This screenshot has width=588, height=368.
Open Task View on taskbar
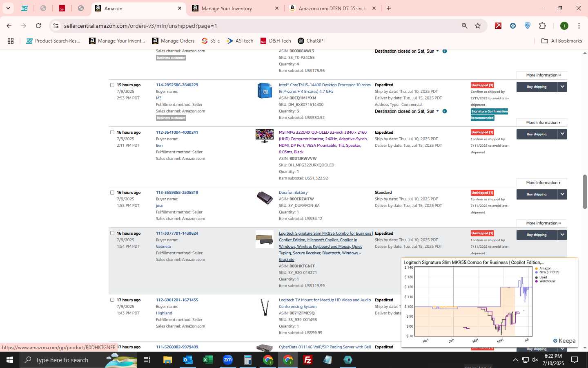point(147,360)
